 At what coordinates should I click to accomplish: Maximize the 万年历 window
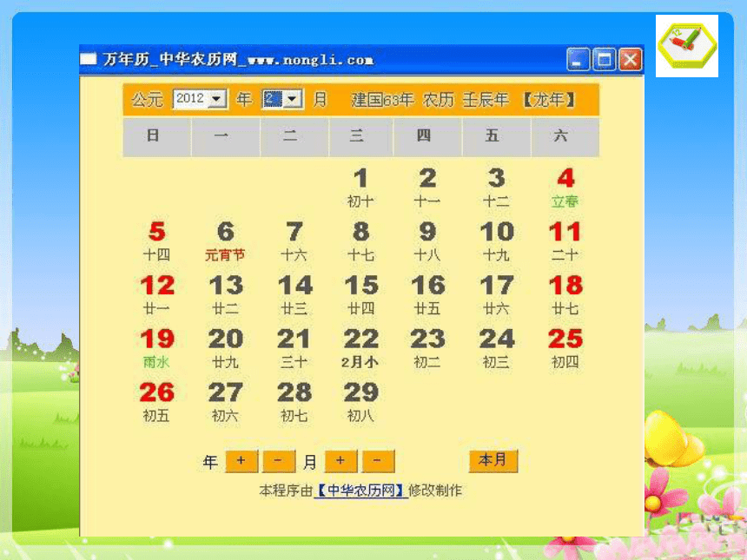(604, 60)
